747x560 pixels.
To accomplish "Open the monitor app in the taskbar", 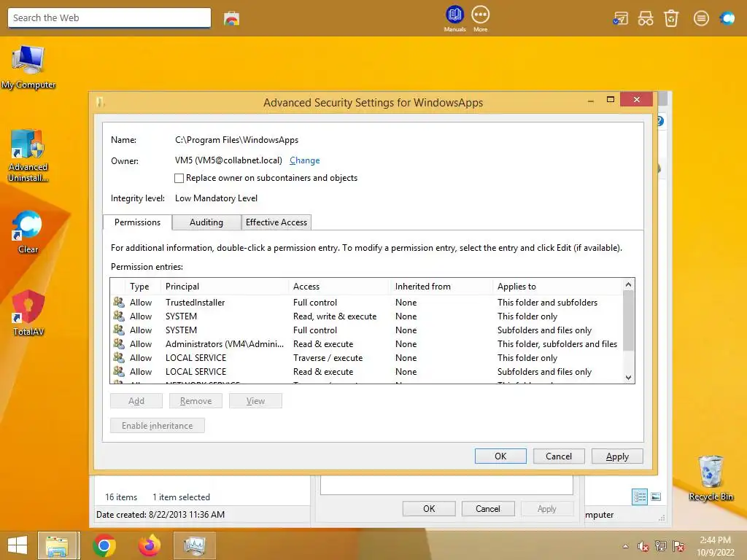I will 194,545.
